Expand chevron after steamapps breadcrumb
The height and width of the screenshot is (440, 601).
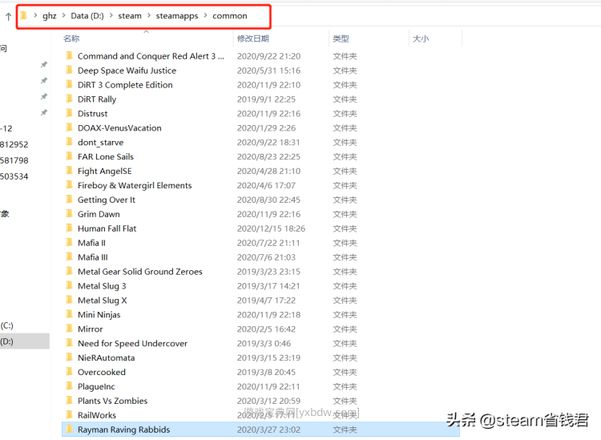click(x=205, y=16)
